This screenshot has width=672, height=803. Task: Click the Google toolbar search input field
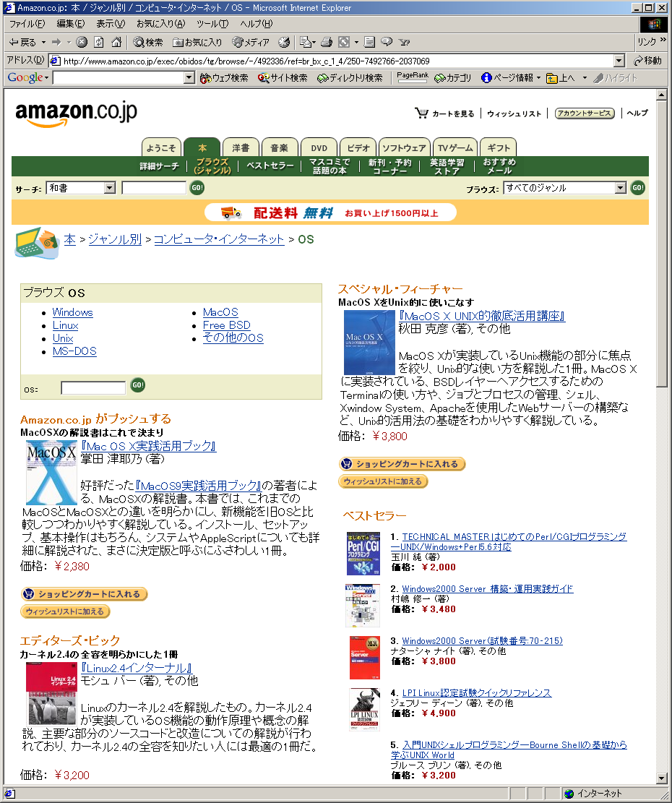119,78
